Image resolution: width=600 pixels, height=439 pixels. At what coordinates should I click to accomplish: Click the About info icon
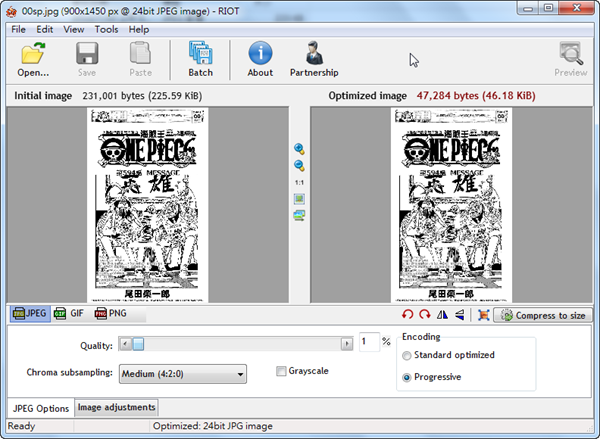(x=260, y=59)
